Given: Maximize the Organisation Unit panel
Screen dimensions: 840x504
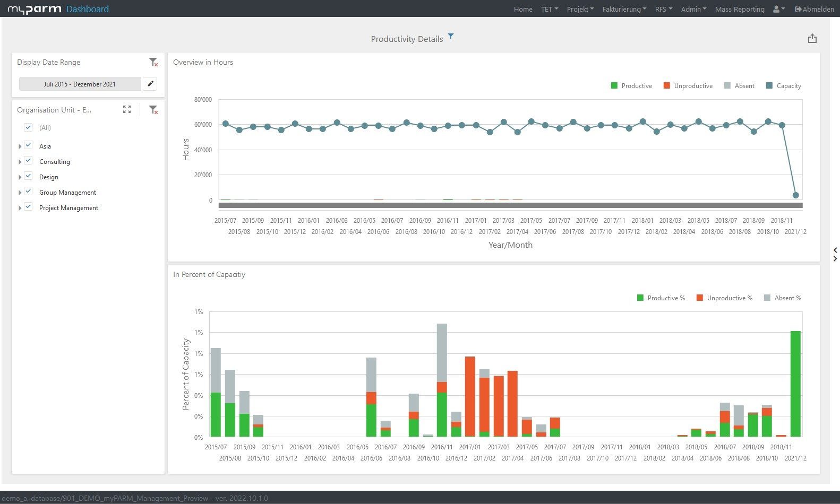Looking at the screenshot, I should [x=127, y=110].
